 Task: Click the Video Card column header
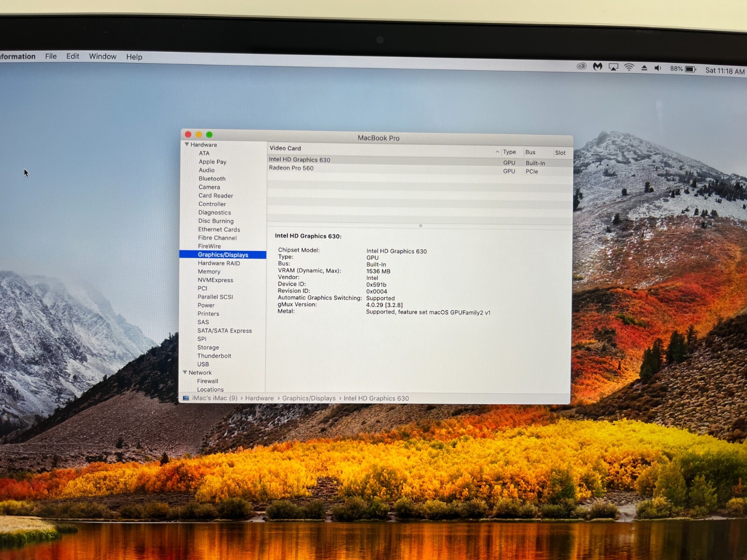[x=285, y=148]
